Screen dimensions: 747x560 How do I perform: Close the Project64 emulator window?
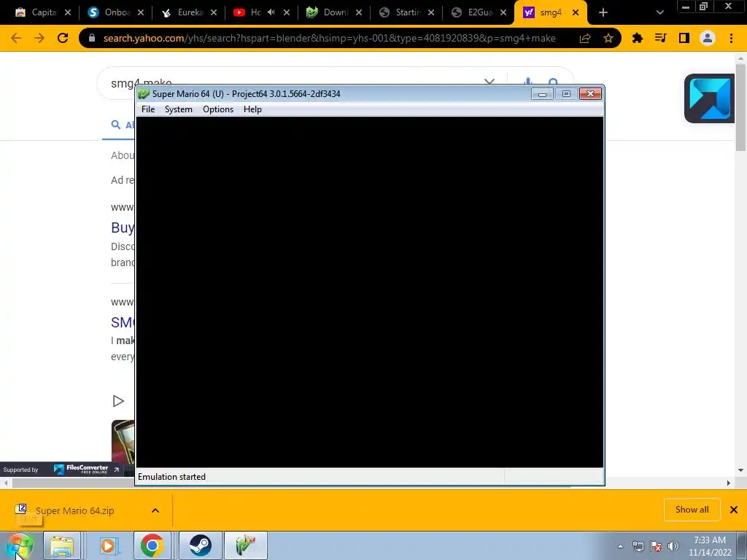pyautogui.click(x=591, y=94)
